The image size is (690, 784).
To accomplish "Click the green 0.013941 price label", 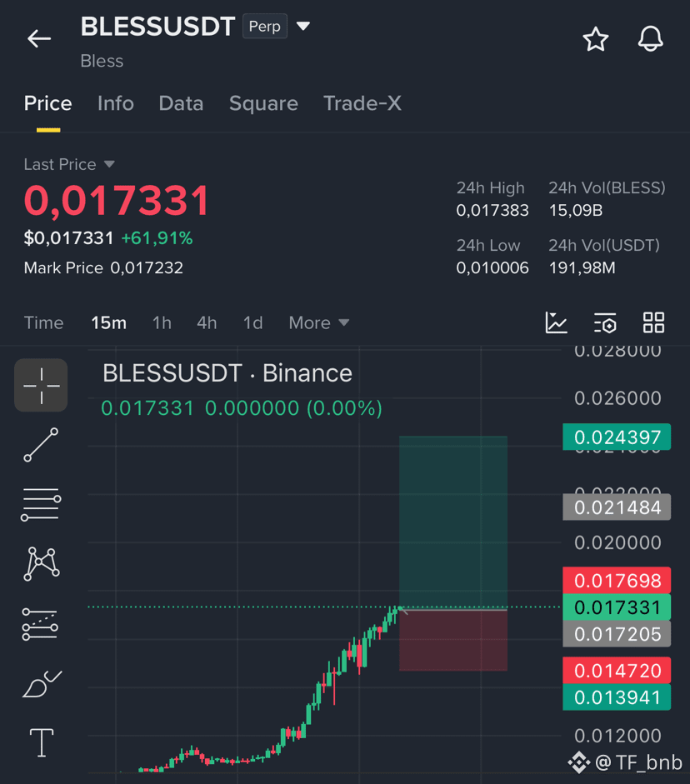I will 617,697.
